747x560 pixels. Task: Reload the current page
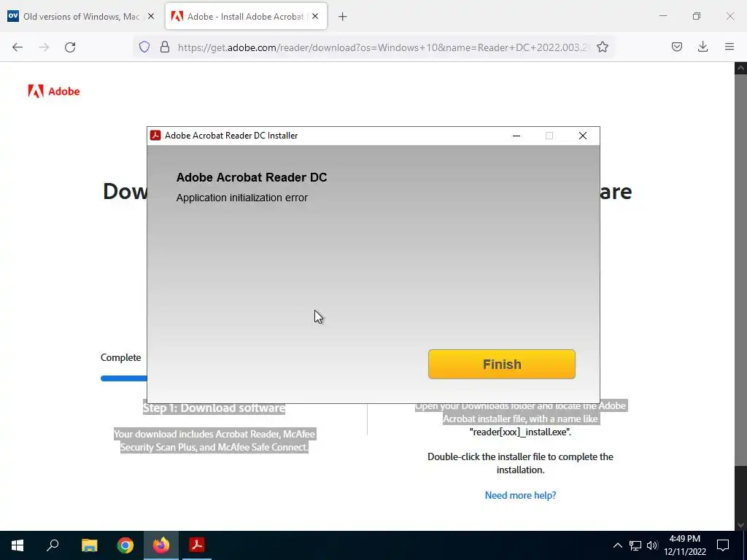(70, 47)
